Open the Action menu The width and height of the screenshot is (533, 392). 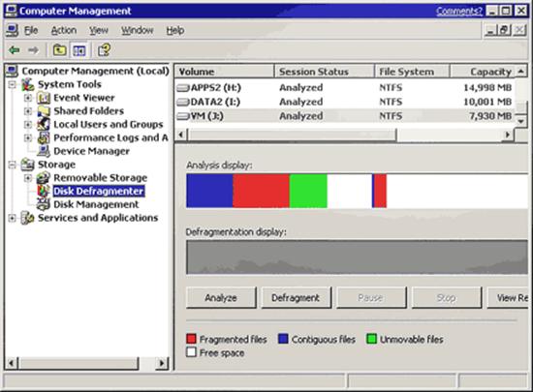pyautogui.click(x=64, y=31)
